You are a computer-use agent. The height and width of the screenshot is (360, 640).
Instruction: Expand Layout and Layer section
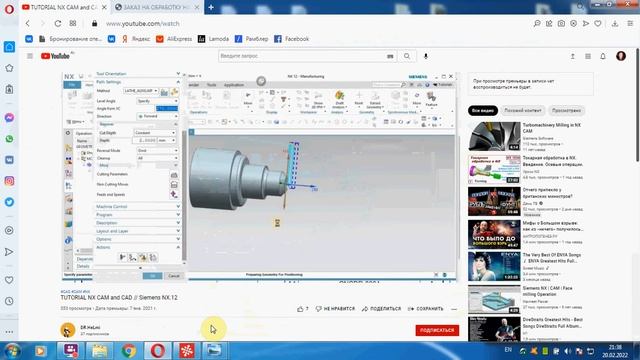[138, 231]
